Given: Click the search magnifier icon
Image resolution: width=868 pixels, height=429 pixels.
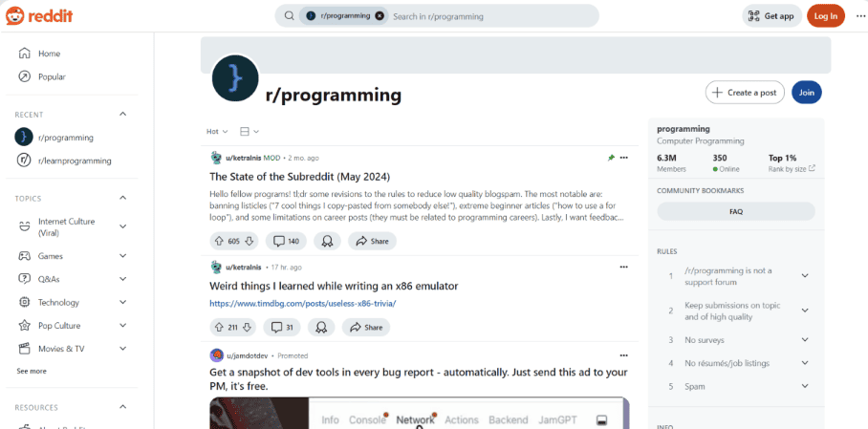Looking at the screenshot, I should 289,16.
